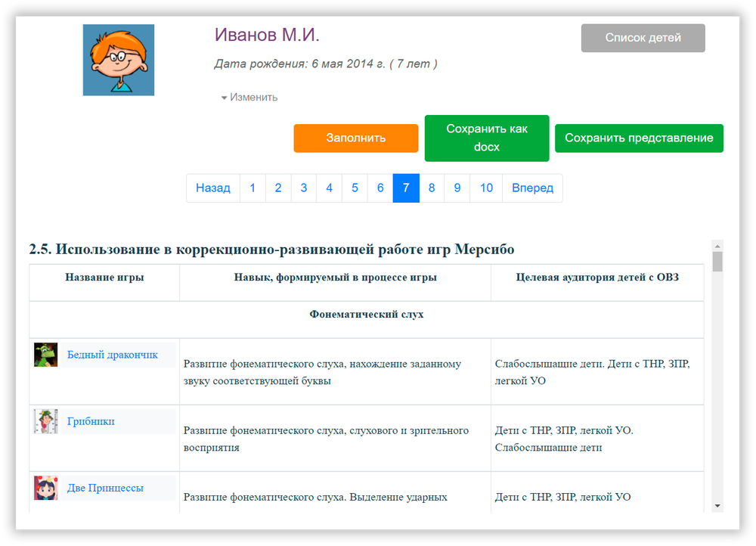Screen dimensions: 756x546
Task: Open the Бедный дракончик game link
Action: [112, 355]
